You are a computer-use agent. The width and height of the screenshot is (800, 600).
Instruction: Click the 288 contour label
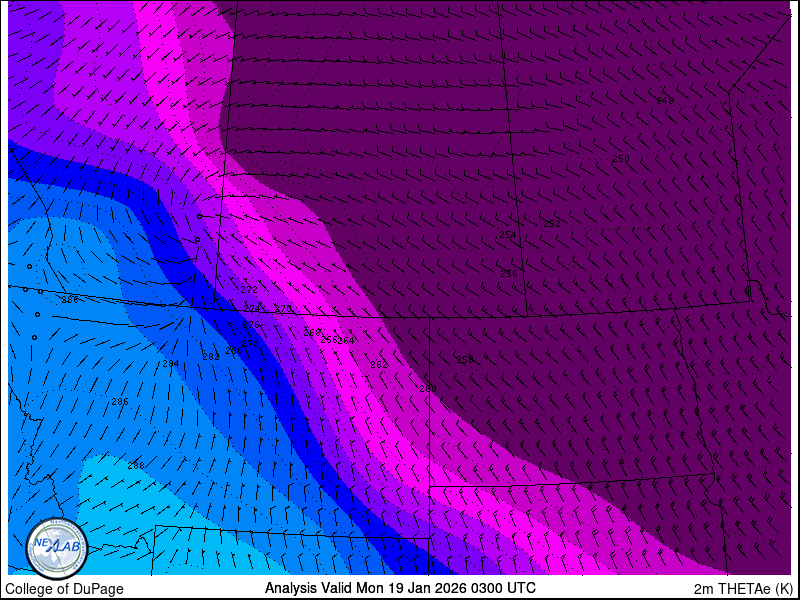(136, 465)
